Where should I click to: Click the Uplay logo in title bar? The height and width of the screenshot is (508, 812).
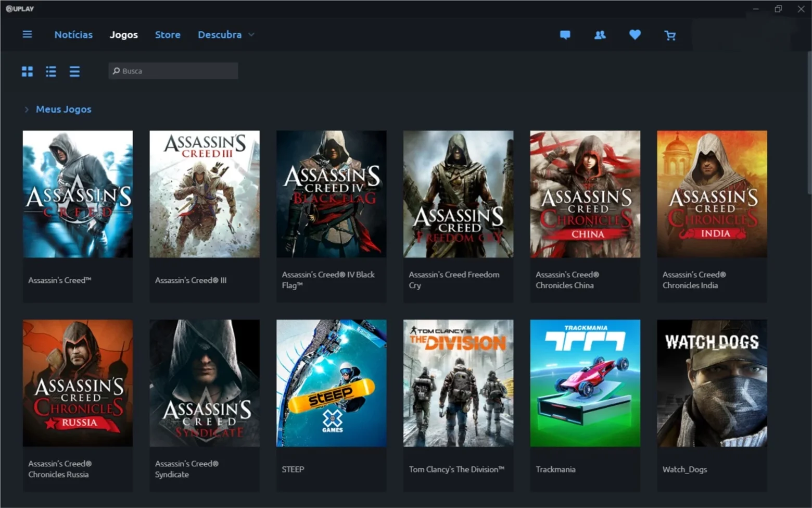point(20,8)
